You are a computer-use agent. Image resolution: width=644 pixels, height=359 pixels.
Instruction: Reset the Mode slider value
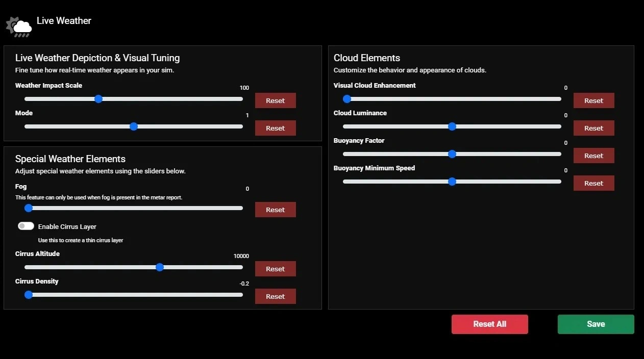[275, 128]
